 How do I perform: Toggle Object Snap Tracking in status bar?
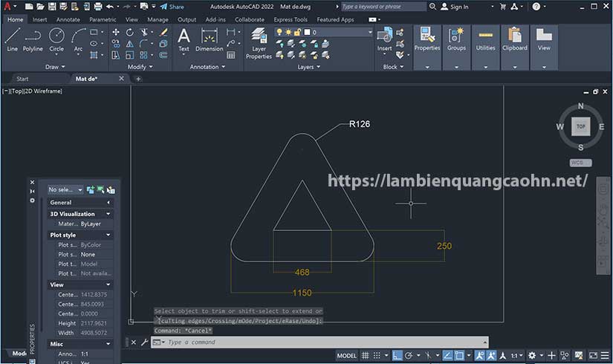coord(447,355)
